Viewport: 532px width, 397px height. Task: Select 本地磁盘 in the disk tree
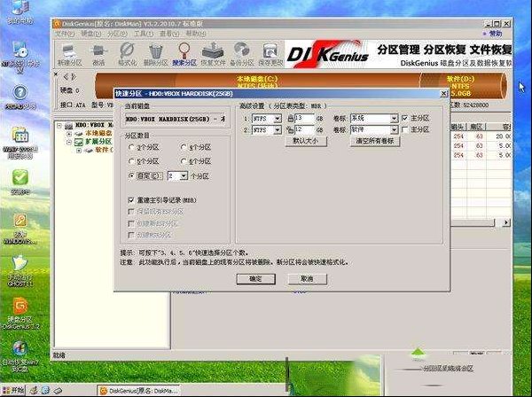point(98,133)
